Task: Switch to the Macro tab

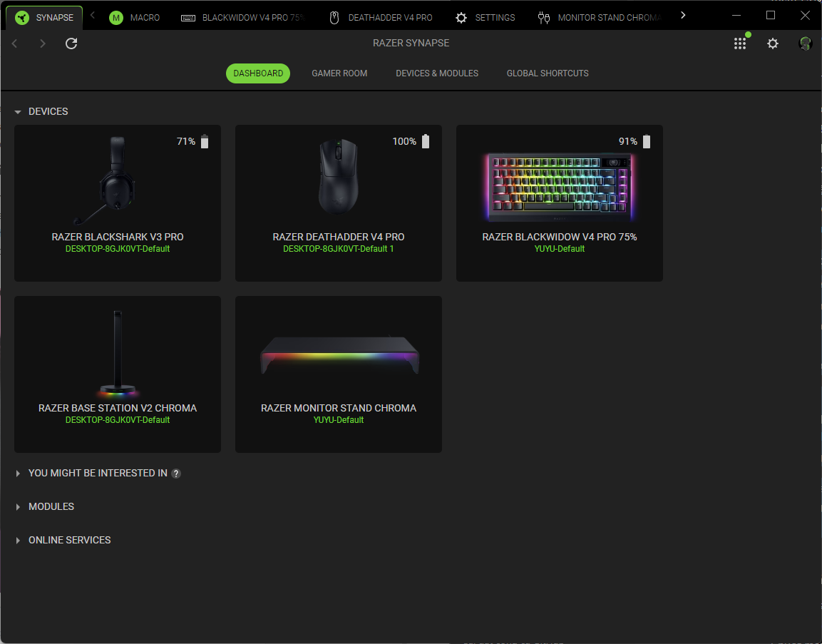Action: [x=134, y=18]
